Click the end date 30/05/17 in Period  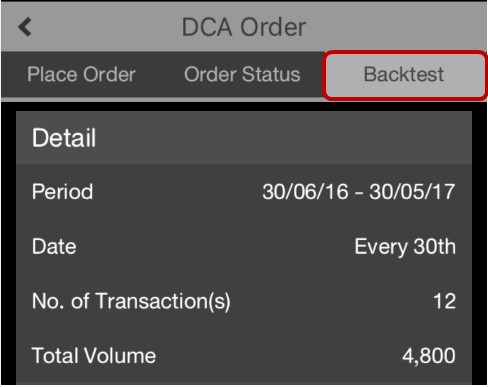click(412, 192)
